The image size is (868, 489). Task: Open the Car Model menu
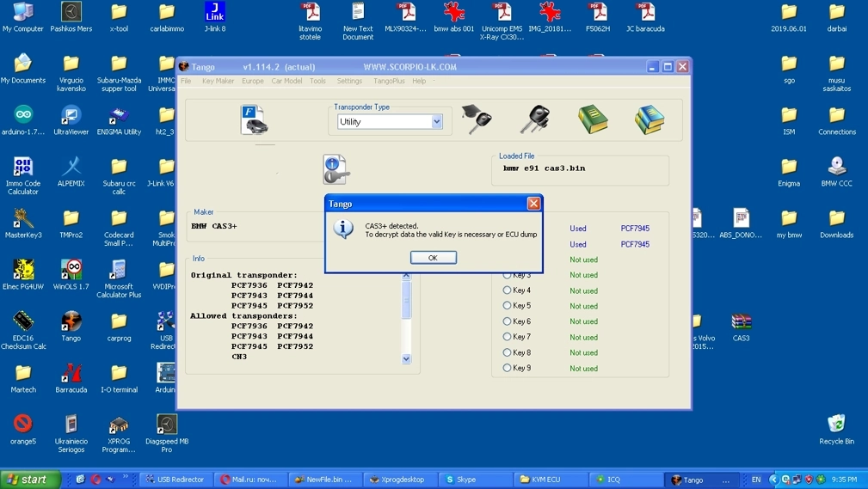286,81
